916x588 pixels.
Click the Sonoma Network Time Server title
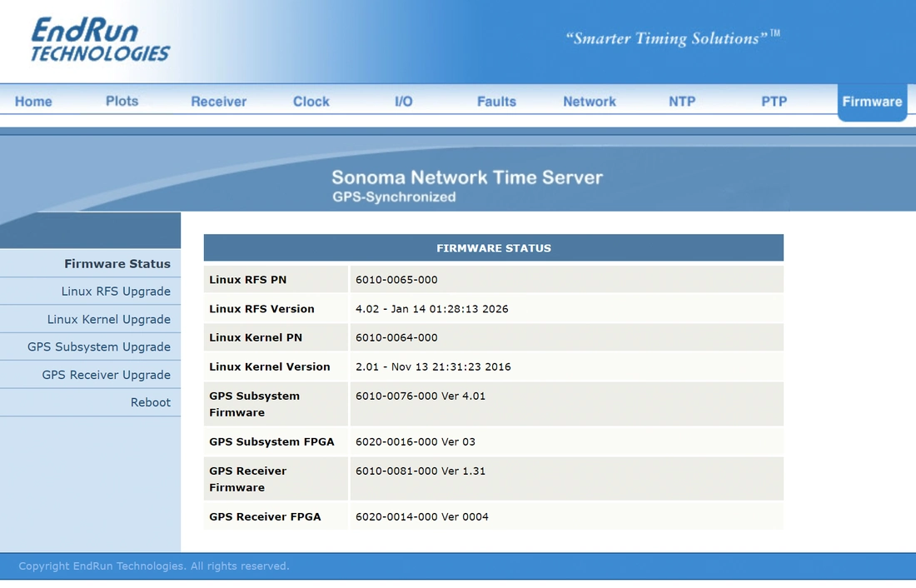click(467, 177)
